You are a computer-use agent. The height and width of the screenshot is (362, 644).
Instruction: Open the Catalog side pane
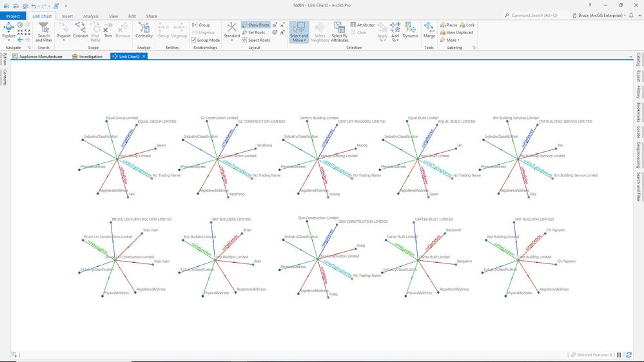[639, 59]
